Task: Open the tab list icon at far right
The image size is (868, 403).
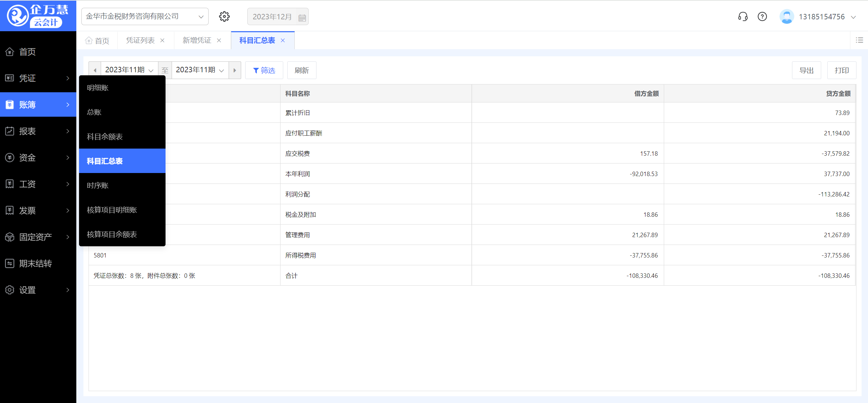Action: pyautogui.click(x=859, y=40)
